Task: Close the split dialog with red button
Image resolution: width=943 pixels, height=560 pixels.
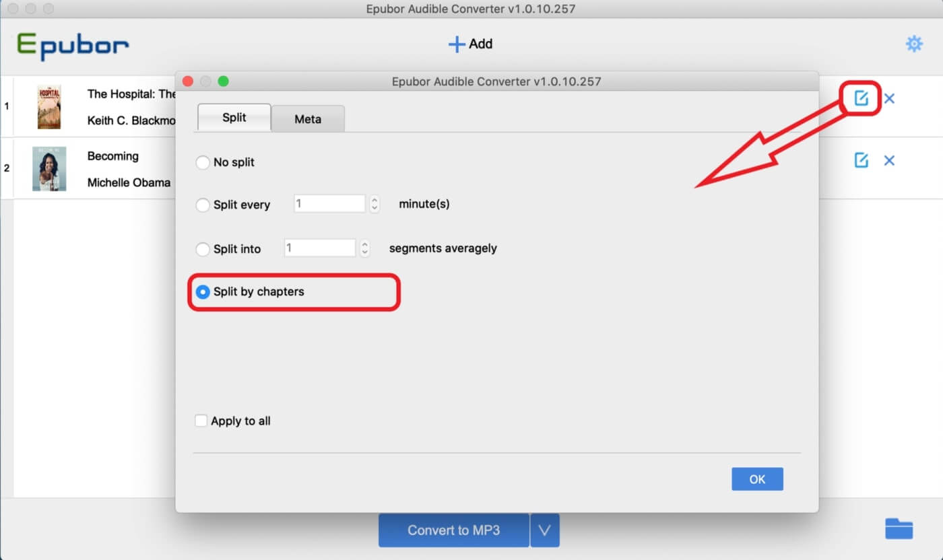Action: click(188, 81)
